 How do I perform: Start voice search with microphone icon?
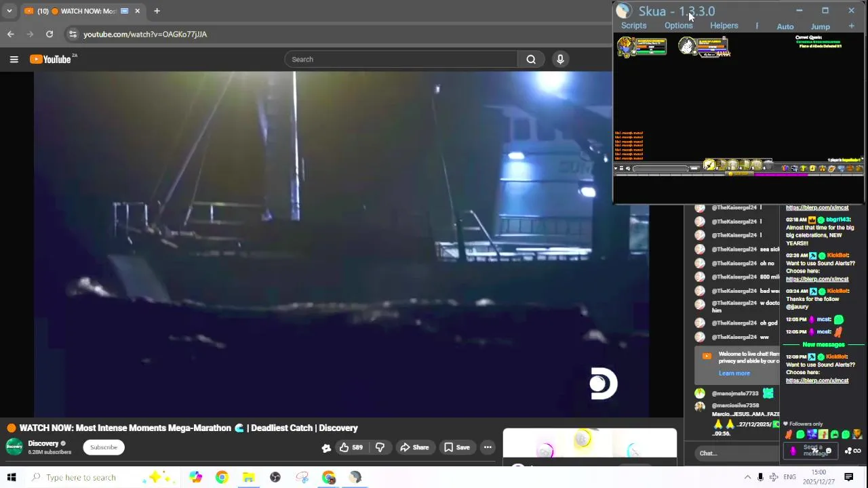click(x=560, y=59)
